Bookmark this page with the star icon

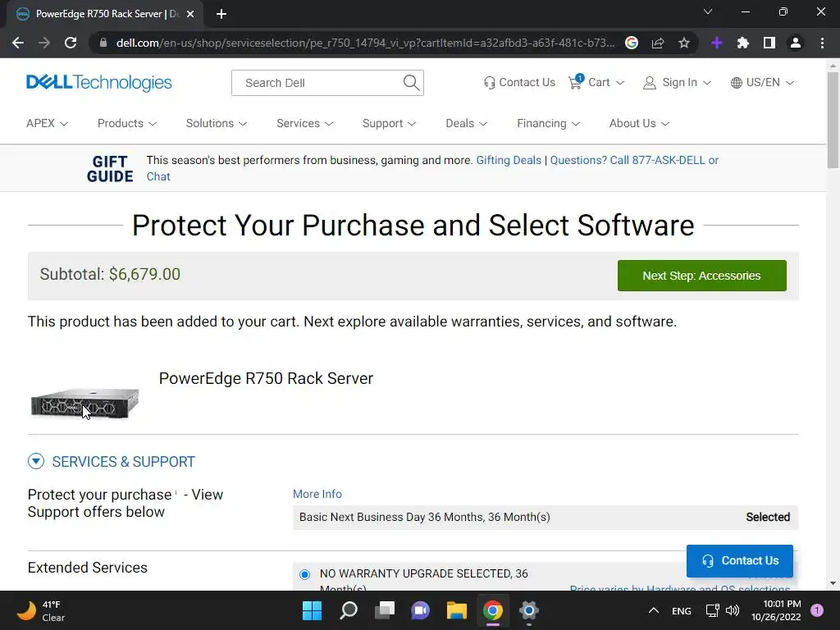click(684, 43)
